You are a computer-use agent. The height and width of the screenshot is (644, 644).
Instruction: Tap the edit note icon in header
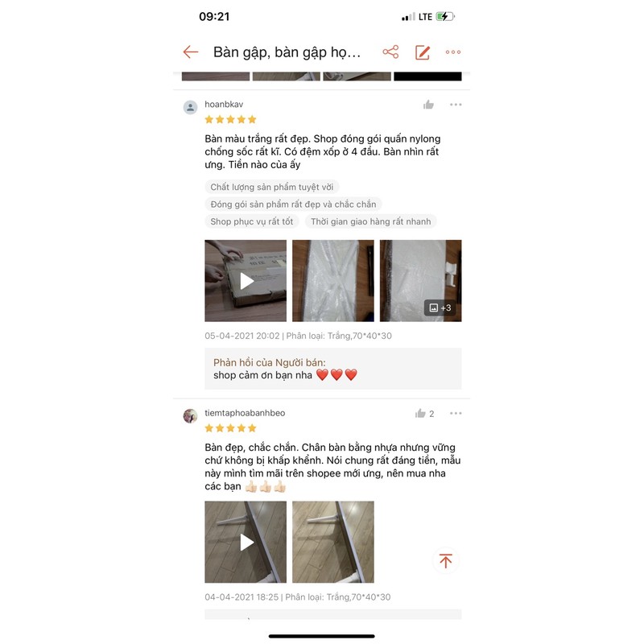[422, 52]
